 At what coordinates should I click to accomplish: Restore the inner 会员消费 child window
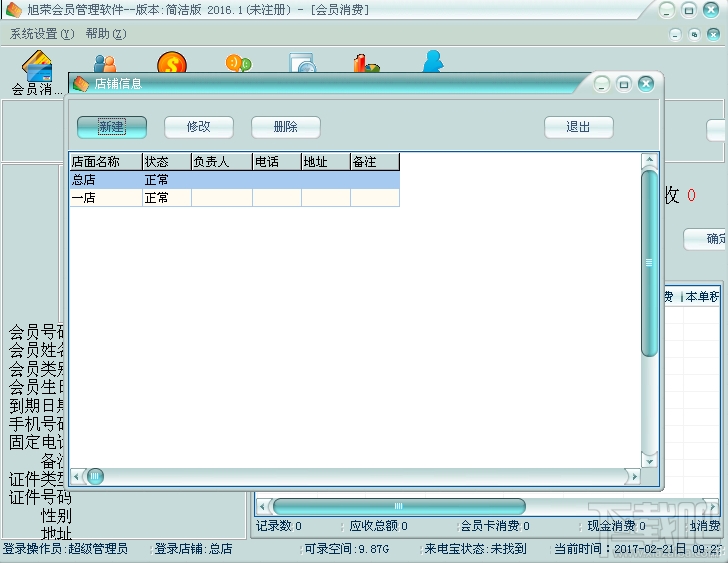694,34
